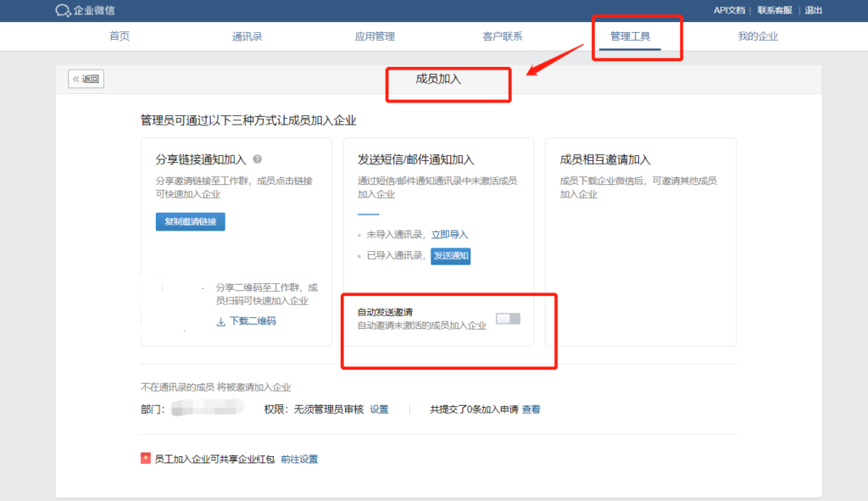This screenshot has height=501, width=868.
Task: Switch to the 应用管理 tab
Action: (x=375, y=36)
